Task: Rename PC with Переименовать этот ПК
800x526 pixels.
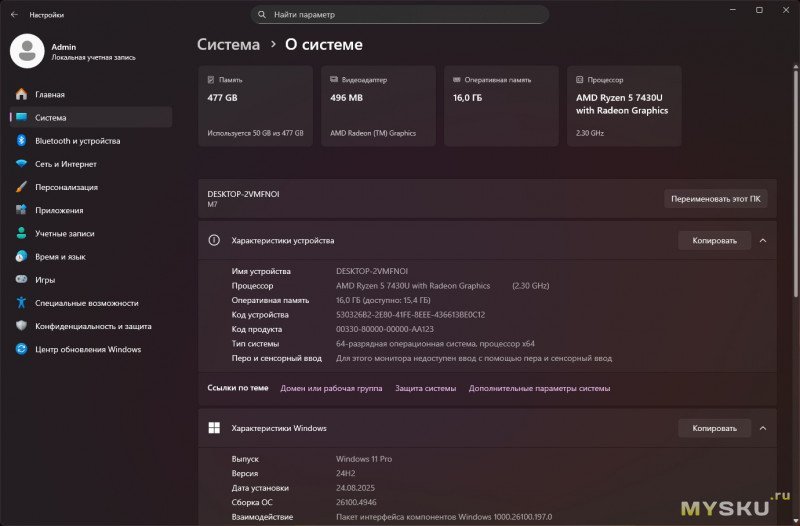Action: click(x=716, y=199)
